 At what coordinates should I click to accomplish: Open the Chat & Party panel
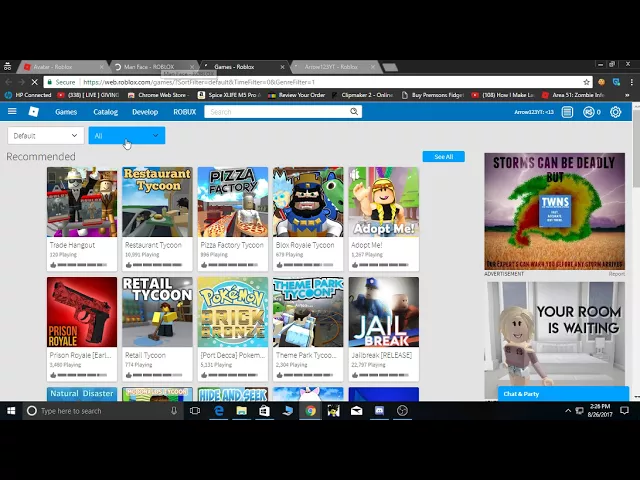[x=563, y=394]
